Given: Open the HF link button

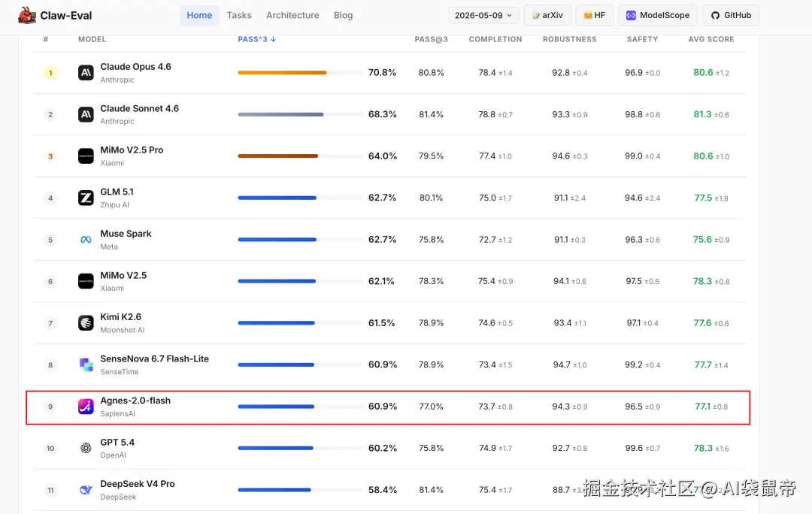Looking at the screenshot, I should tap(595, 16).
